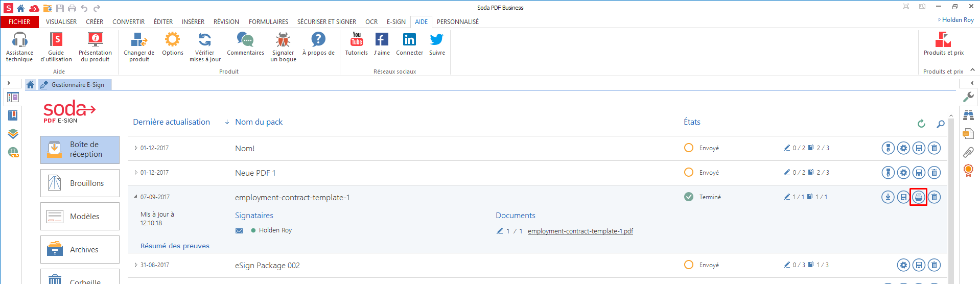Sort by Dernière actualisation arrow
980x284 pixels.
(227, 122)
